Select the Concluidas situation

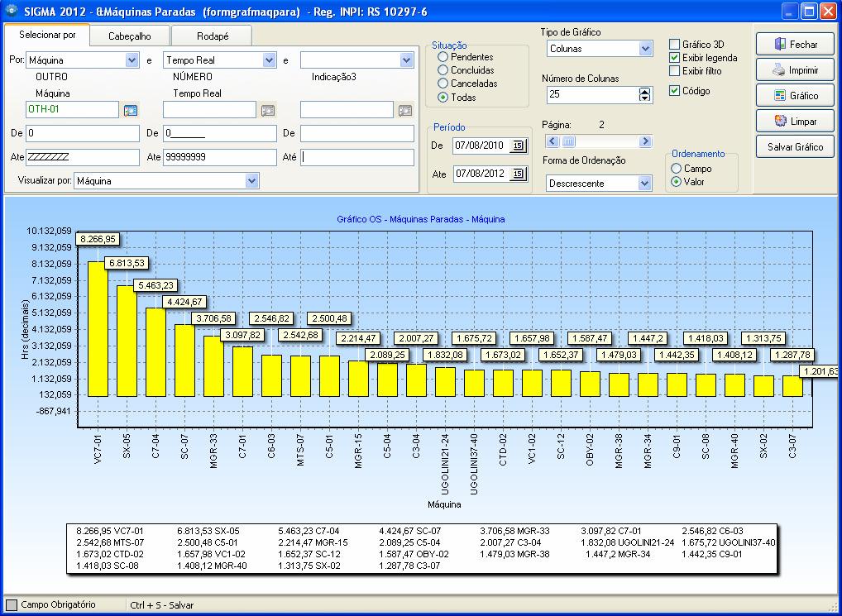[443, 70]
